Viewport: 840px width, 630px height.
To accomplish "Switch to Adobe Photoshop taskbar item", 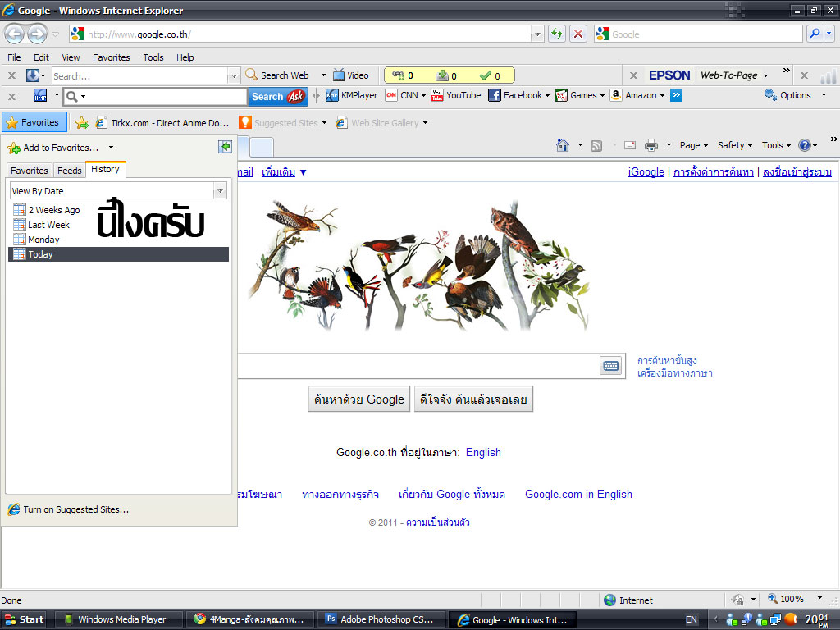I will click(x=383, y=619).
